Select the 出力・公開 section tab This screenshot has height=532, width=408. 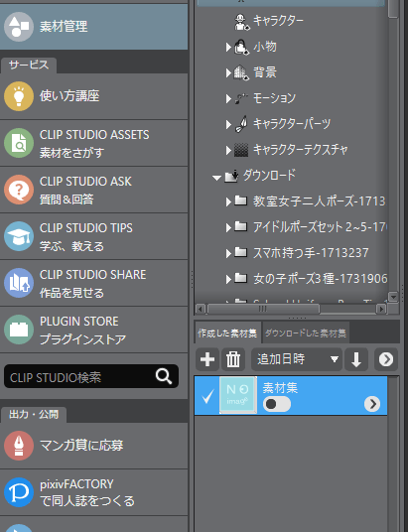[34, 415]
